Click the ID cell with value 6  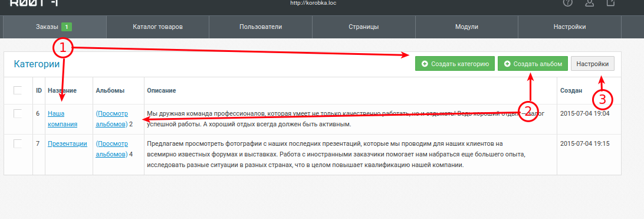click(38, 114)
